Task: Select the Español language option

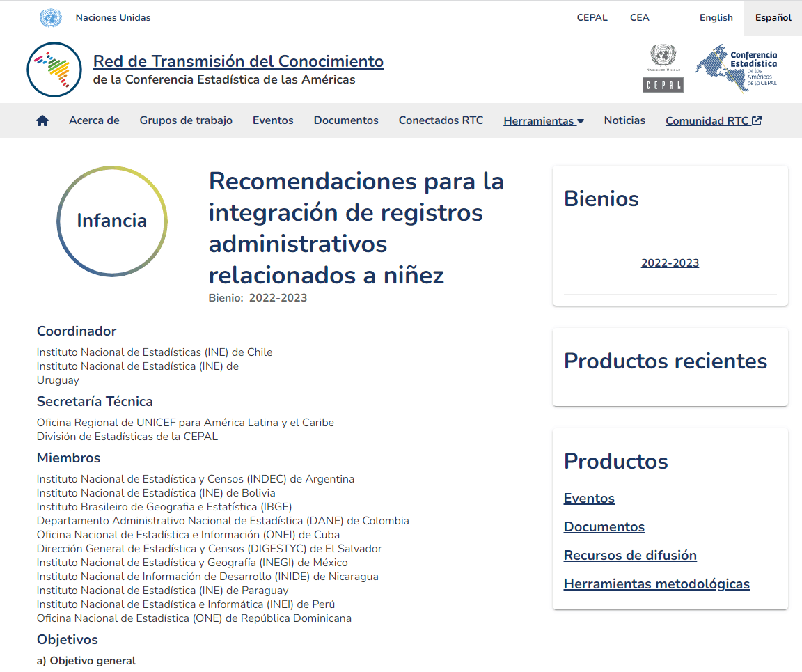Action: [773, 18]
